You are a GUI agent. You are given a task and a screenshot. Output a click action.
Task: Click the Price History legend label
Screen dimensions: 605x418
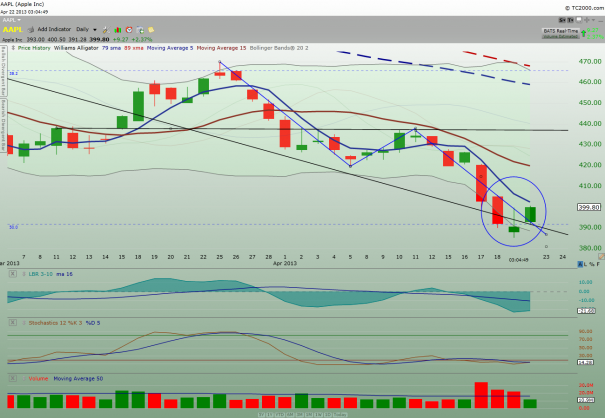(x=34, y=48)
